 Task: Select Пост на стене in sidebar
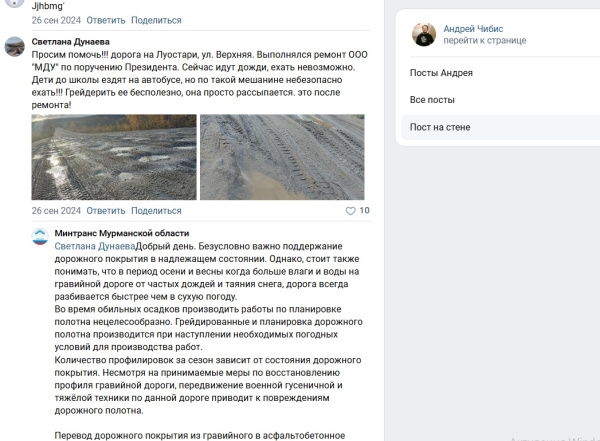click(440, 127)
